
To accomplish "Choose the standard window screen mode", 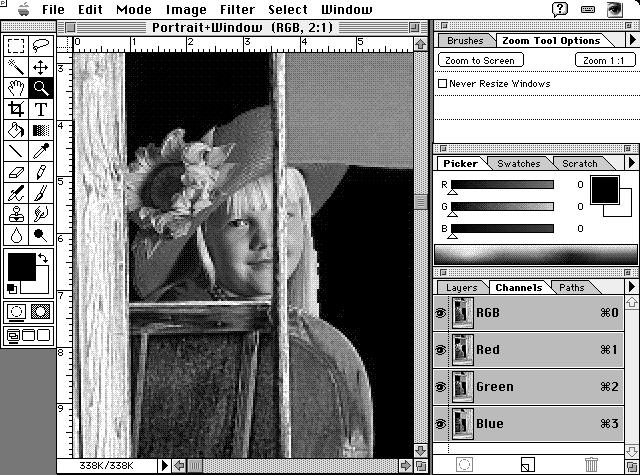I will [x=13, y=335].
